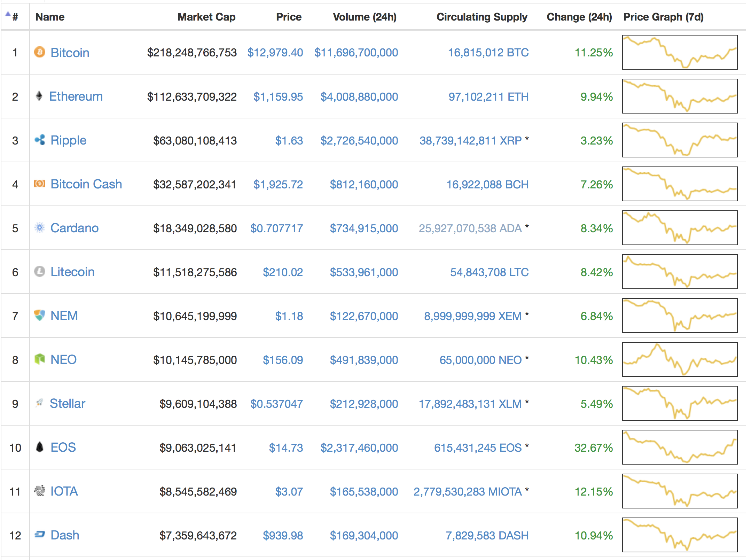The width and height of the screenshot is (752, 560).
Task: Open the Cardano name link
Action: [x=75, y=228]
